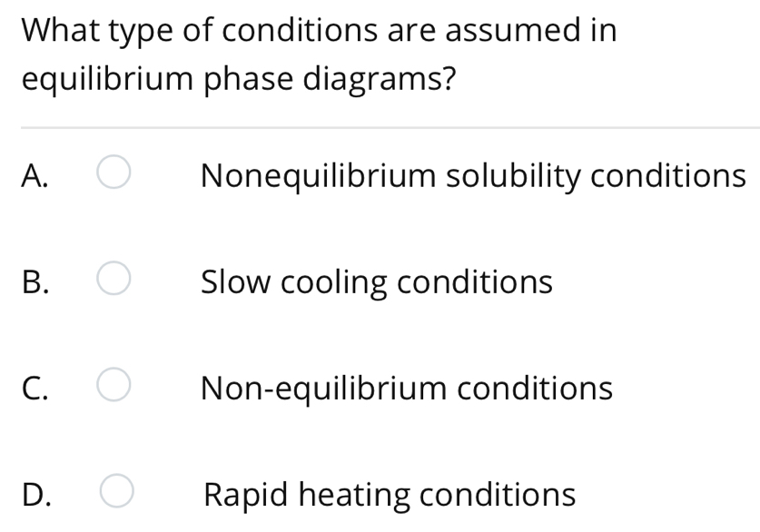The width and height of the screenshot is (760, 532).
Task: Click the 'Slow cooling conditions' answer text
Action: tap(377, 282)
